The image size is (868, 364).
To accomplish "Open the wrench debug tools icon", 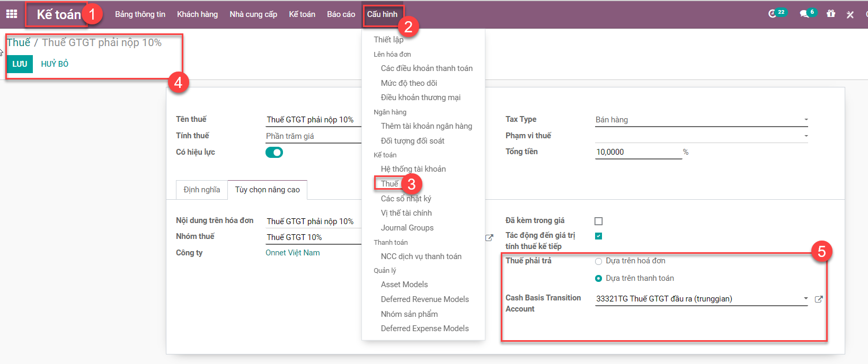I will coord(850,14).
